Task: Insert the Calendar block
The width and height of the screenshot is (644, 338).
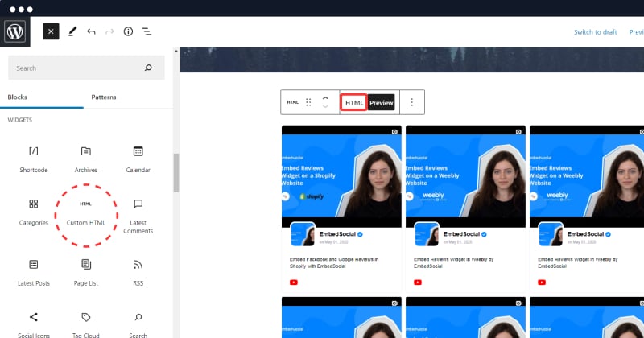Action: (138, 160)
